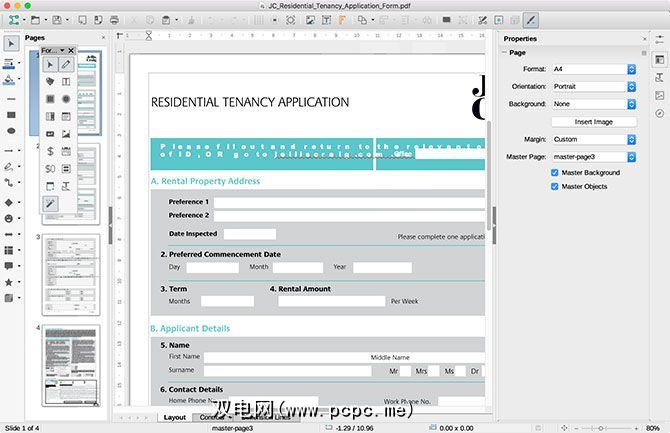Choose the Line Color tool

pyautogui.click(x=9, y=64)
